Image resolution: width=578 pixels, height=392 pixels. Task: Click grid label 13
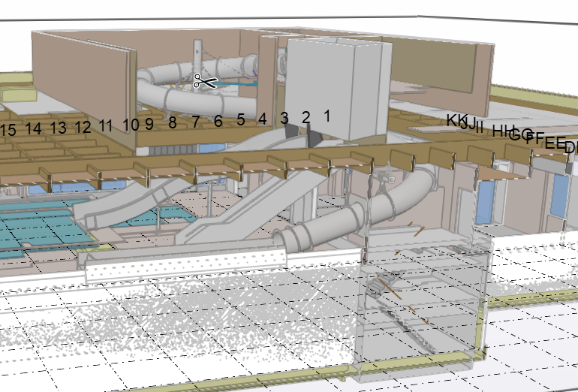click(58, 128)
